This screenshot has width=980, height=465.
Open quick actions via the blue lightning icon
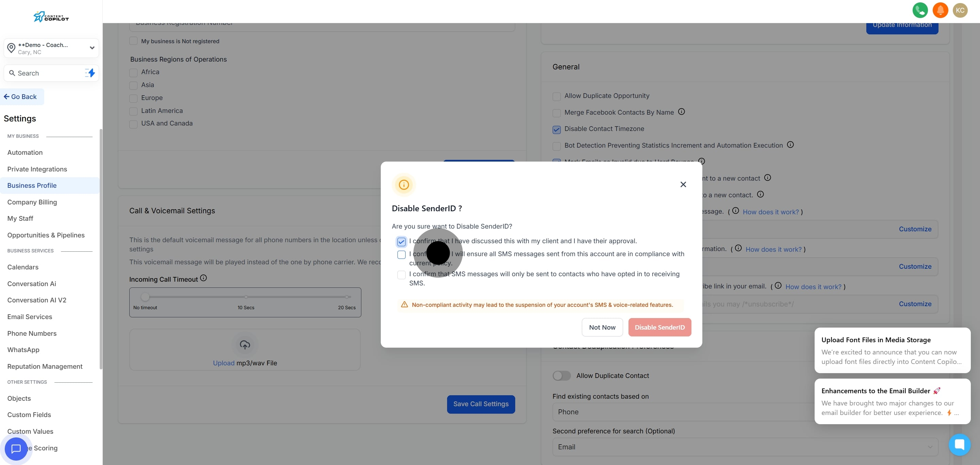click(x=90, y=72)
